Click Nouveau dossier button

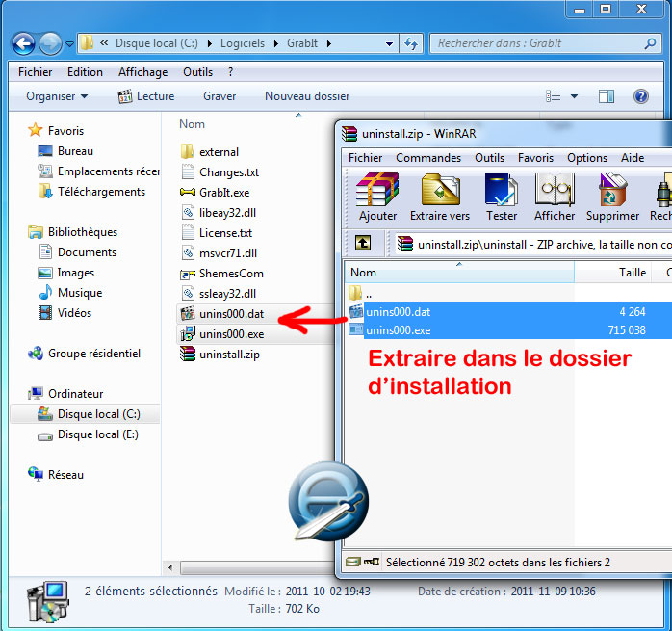click(307, 96)
